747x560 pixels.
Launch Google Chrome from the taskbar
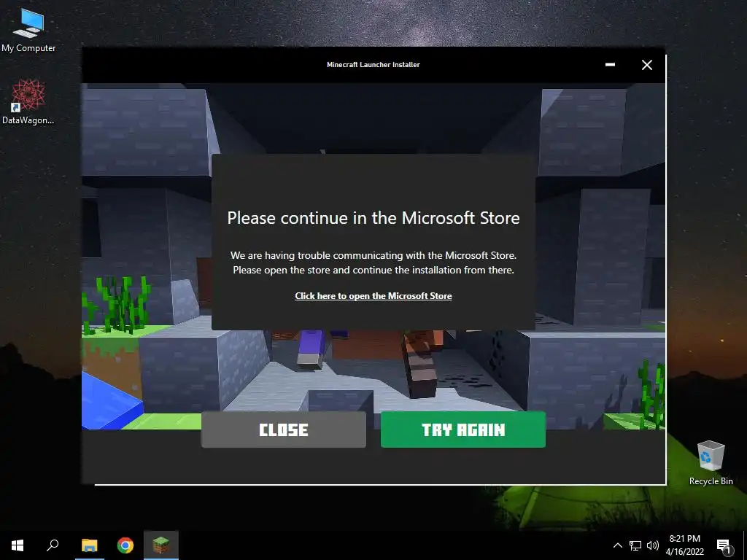point(125,545)
